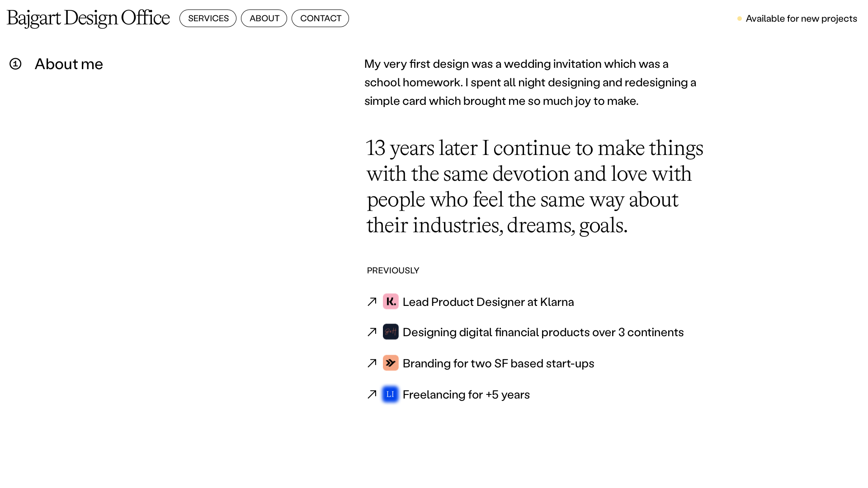Click the orange double-chevron logo icon
This screenshot has height=488, width=868.
pos(391,363)
